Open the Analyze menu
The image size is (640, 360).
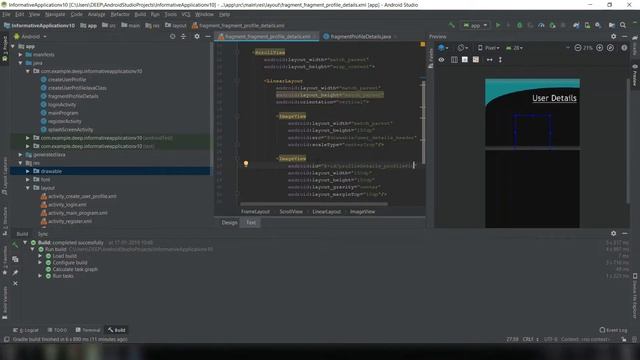coord(96,14)
